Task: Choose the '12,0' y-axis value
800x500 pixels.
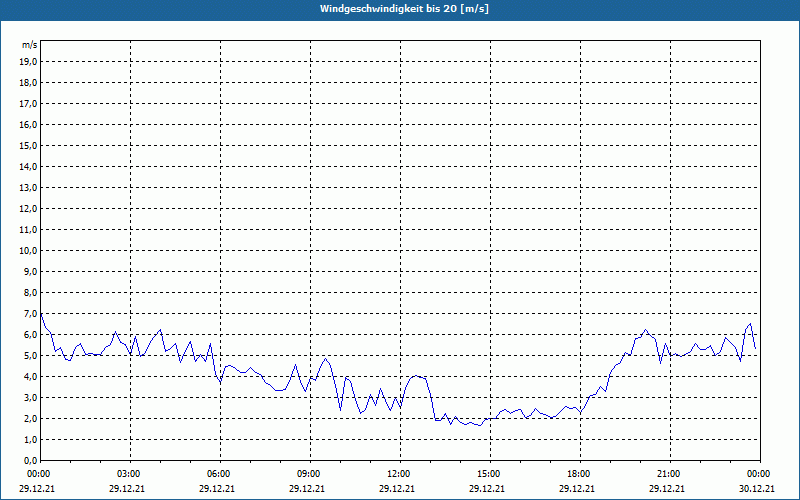Action: click(x=29, y=209)
